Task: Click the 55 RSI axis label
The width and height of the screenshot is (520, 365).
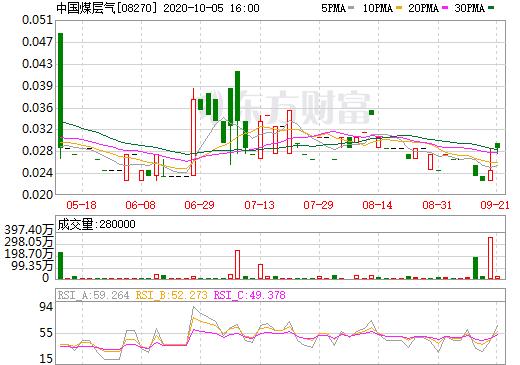Action: [x=46, y=333]
